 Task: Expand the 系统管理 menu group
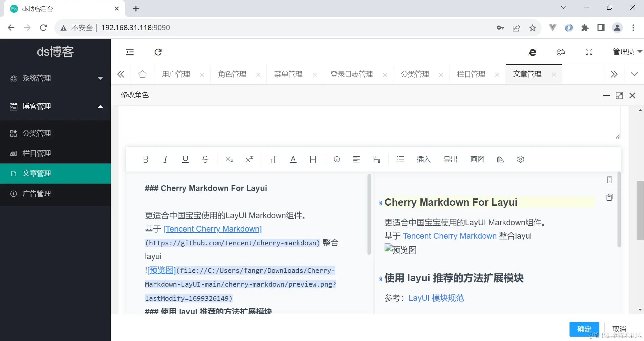coord(55,78)
